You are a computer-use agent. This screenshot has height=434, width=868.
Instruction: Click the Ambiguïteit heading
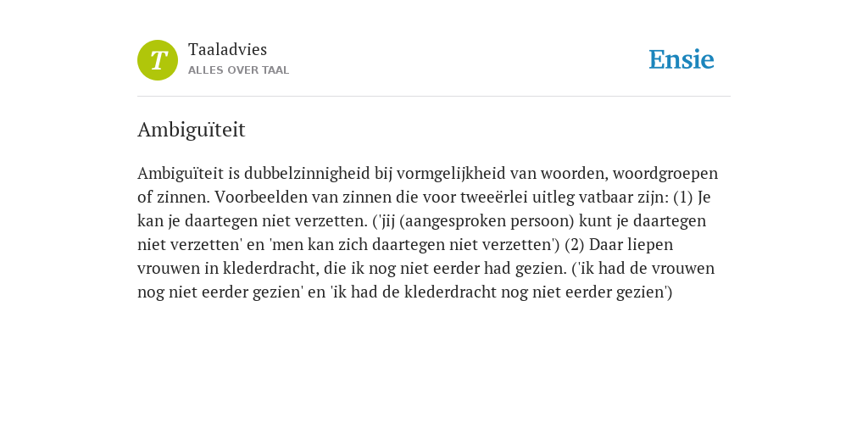pos(191,130)
